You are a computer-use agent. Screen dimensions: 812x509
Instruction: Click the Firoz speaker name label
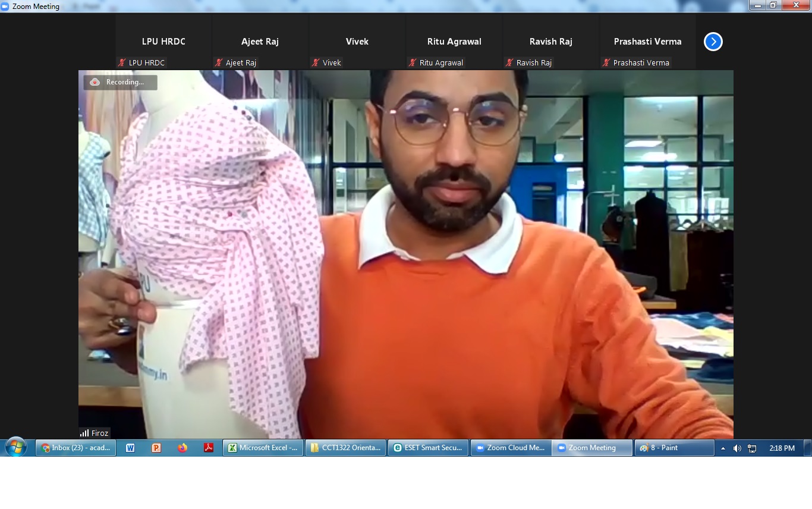tap(100, 433)
